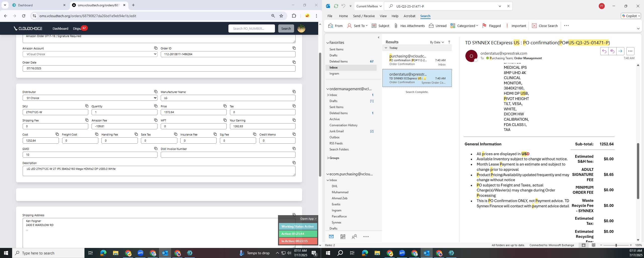
Task: Switch to the Home ribbon tab
Action: coord(343,16)
